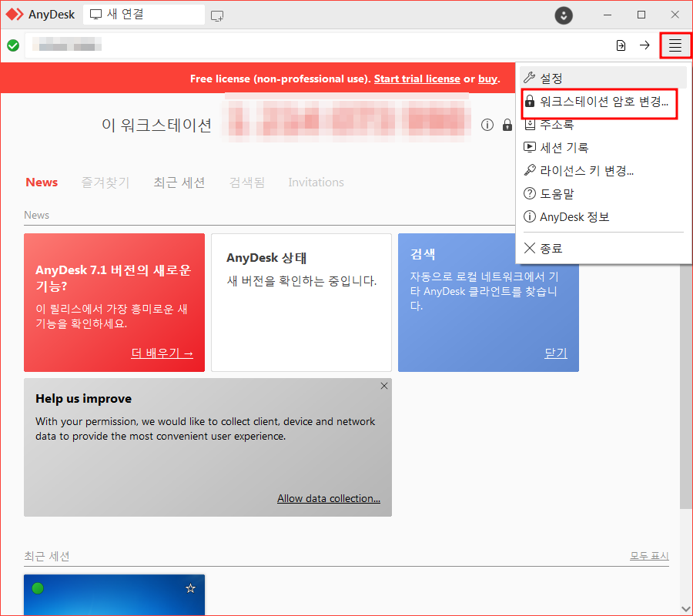This screenshot has width=693, height=616.
Task: Click Allow data collection link
Action: point(329,498)
